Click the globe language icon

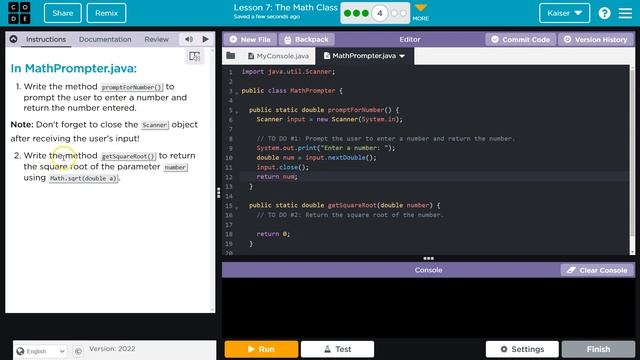20,351
